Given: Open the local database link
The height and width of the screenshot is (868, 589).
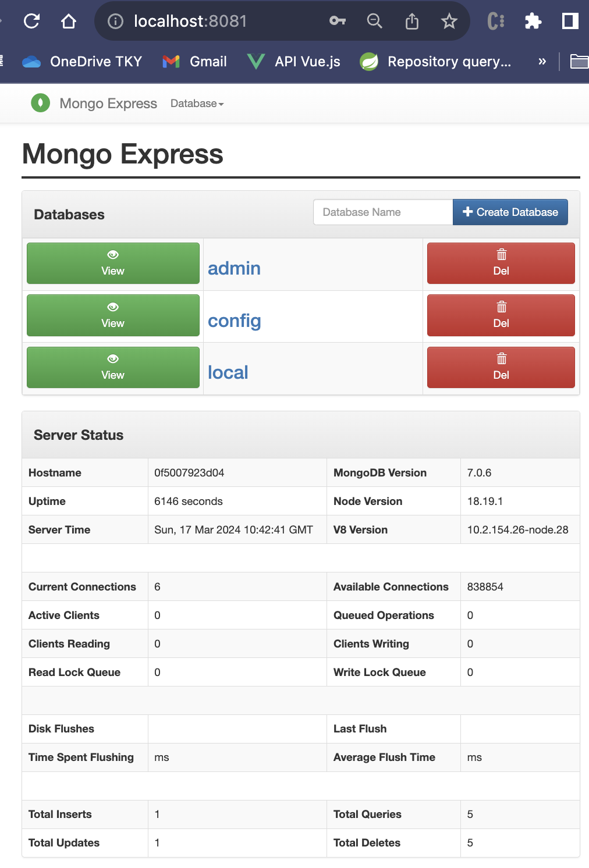Looking at the screenshot, I should (x=228, y=372).
